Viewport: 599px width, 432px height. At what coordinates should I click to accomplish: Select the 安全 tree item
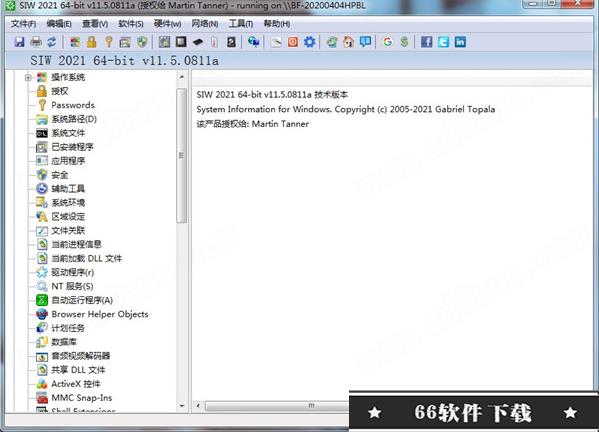click(60, 175)
